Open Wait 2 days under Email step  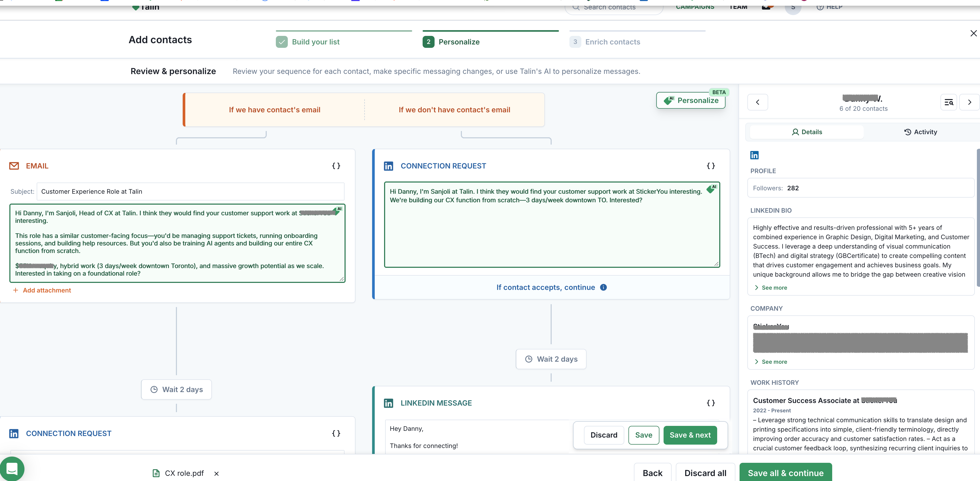(176, 389)
